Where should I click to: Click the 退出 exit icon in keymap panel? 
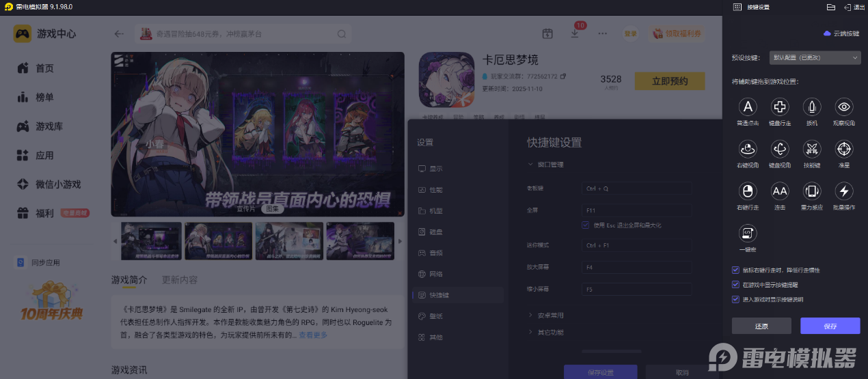coord(847,7)
